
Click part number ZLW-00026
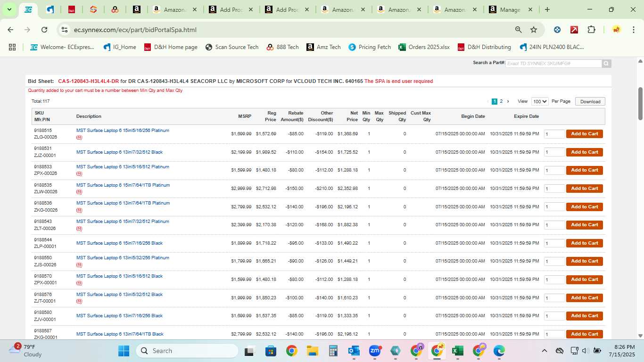(x=46, y=192)
